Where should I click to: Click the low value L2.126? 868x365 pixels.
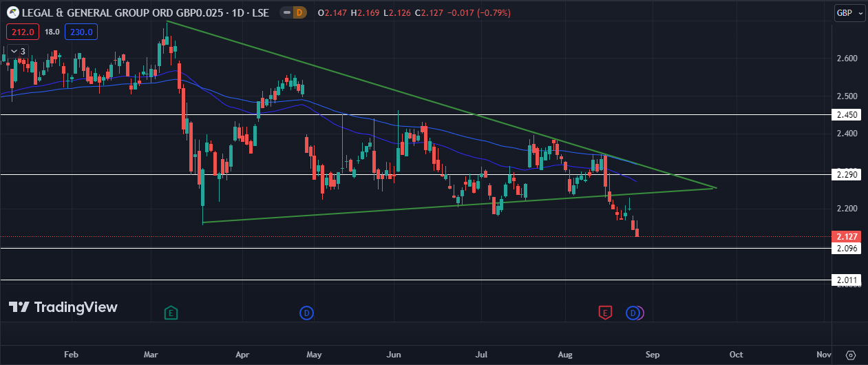[x=396, y=12]
